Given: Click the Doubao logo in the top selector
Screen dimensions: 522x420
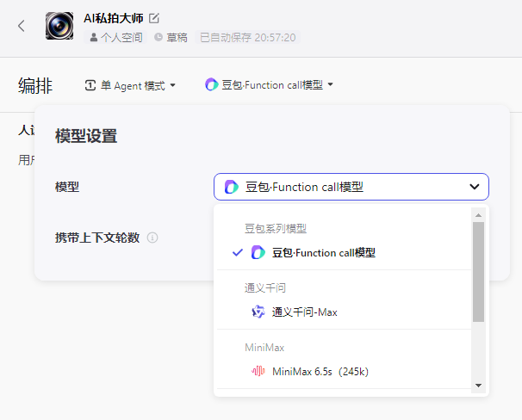Looking at the screenshot, I should point(211,84).
